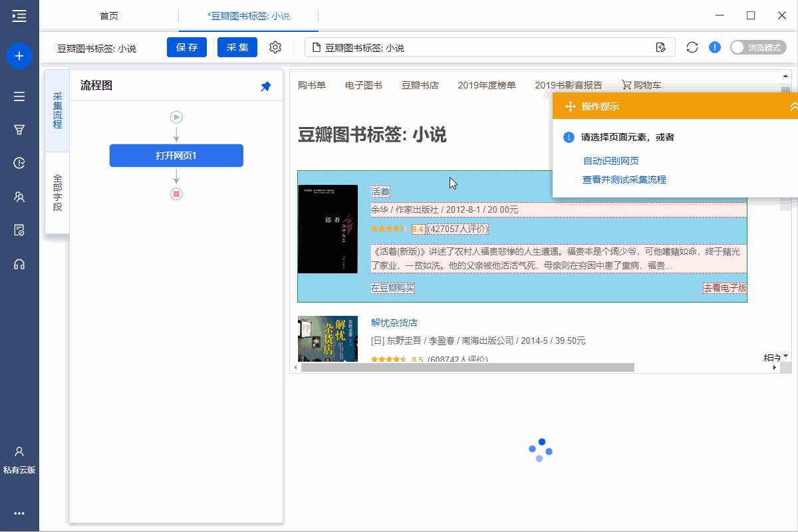Toggle the 浏览模式 switch
Viewport: 798px width, 532px height.
pyautogui.click(x=758, y=47)
